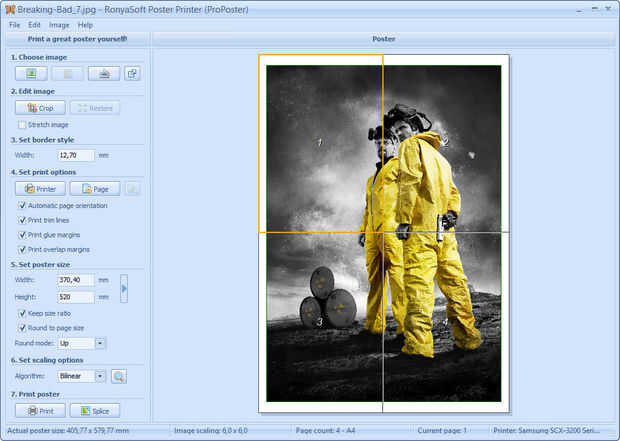Open Page setup button
The height and width of the screenshot is (441, 620).
[x=95, y=189]
